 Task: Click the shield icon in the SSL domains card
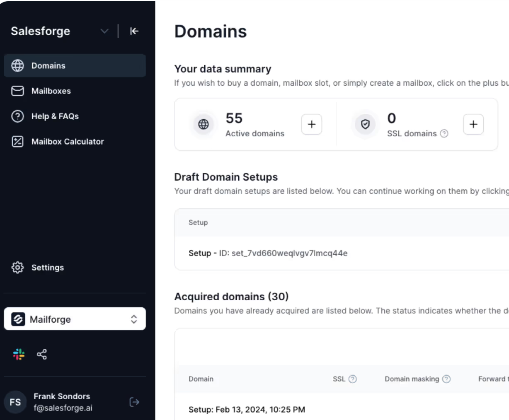point(365,124)
